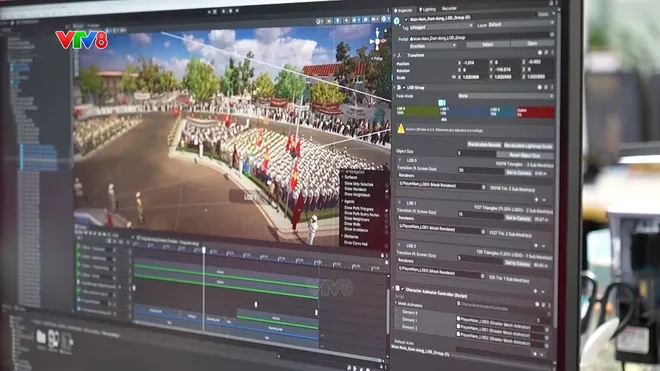Viewport: 660px width, 371px height.
Task: Click the Step button in top toolbar
Action: (x=237, y=10)
